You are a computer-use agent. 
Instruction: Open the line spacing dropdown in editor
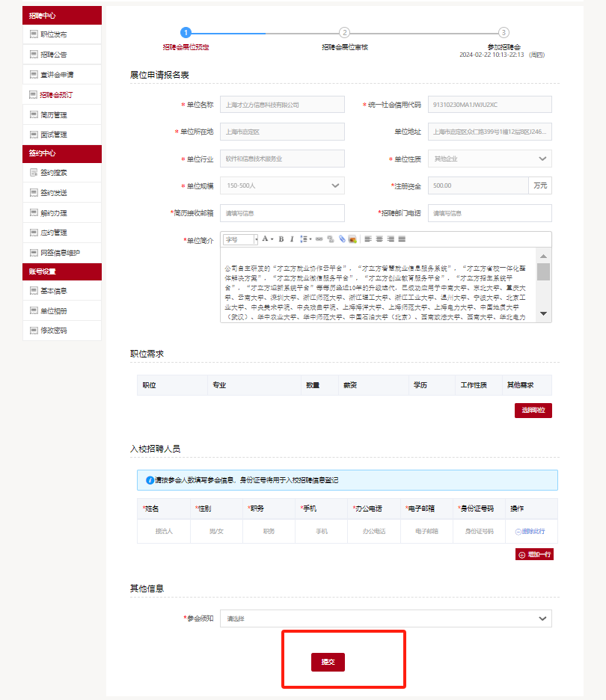305,239
